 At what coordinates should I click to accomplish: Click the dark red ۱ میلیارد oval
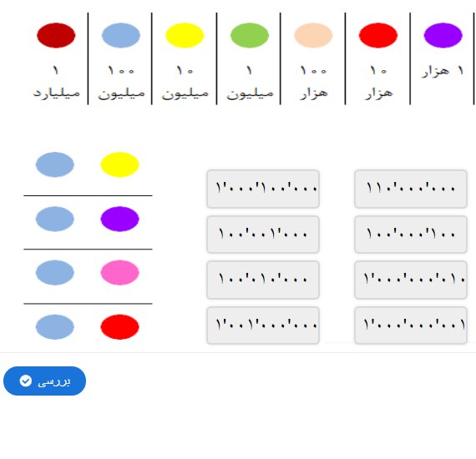(56, 35)
